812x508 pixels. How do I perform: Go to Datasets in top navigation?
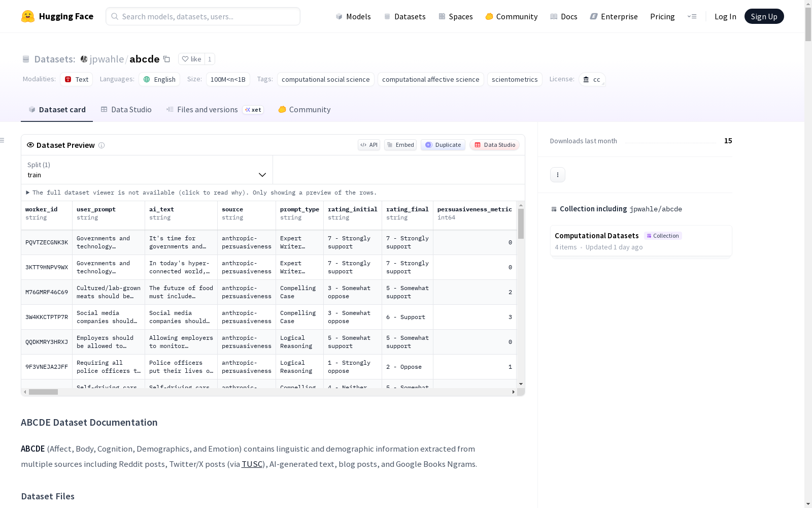pyautogui.click(x=404, y=16)
